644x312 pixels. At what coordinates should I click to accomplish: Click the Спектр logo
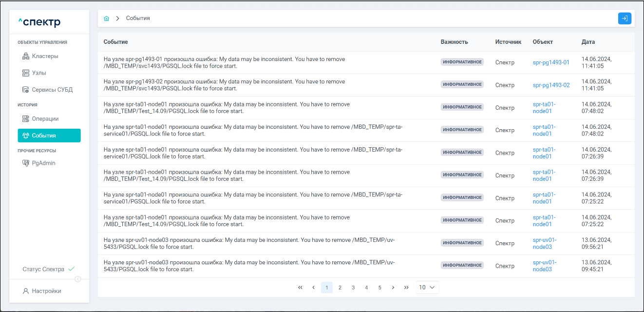(x=39, y=22)
